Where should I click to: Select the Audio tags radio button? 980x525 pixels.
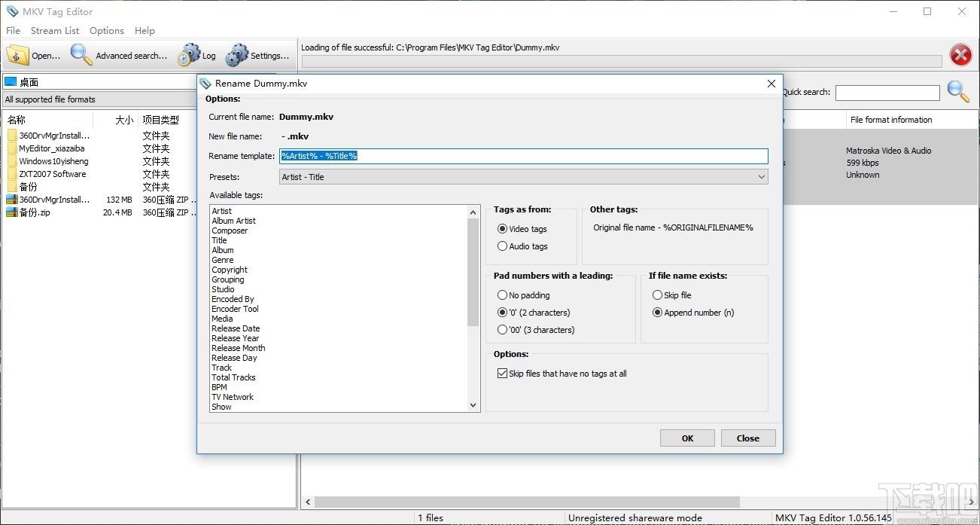tap(502, 246)
